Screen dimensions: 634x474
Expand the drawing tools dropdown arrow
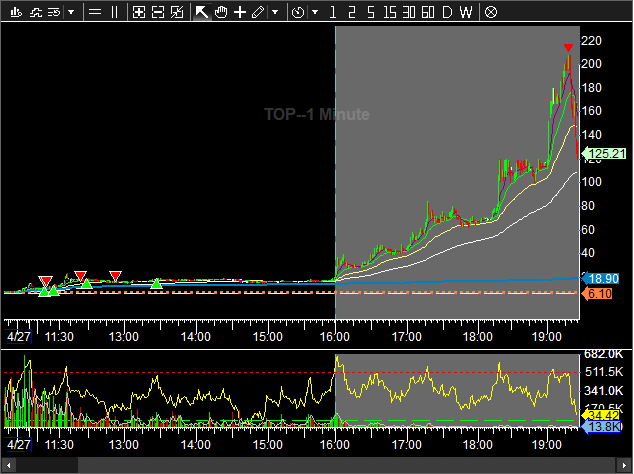pyautogui.click(x=275, y=13)
